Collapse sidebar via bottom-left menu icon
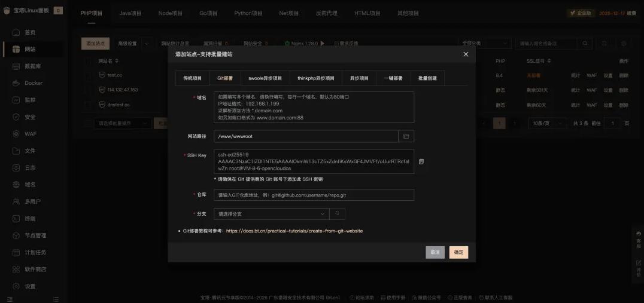Screen dimensions: 644x303 10,299
